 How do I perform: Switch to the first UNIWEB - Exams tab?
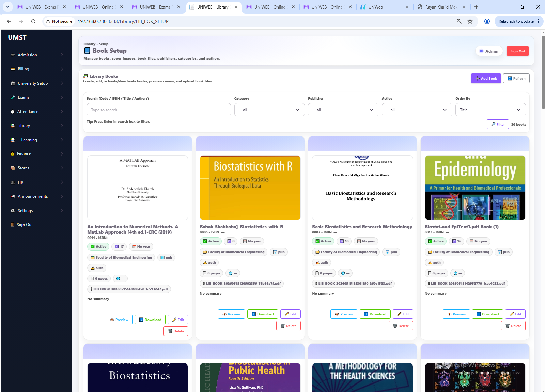[42, 7]
